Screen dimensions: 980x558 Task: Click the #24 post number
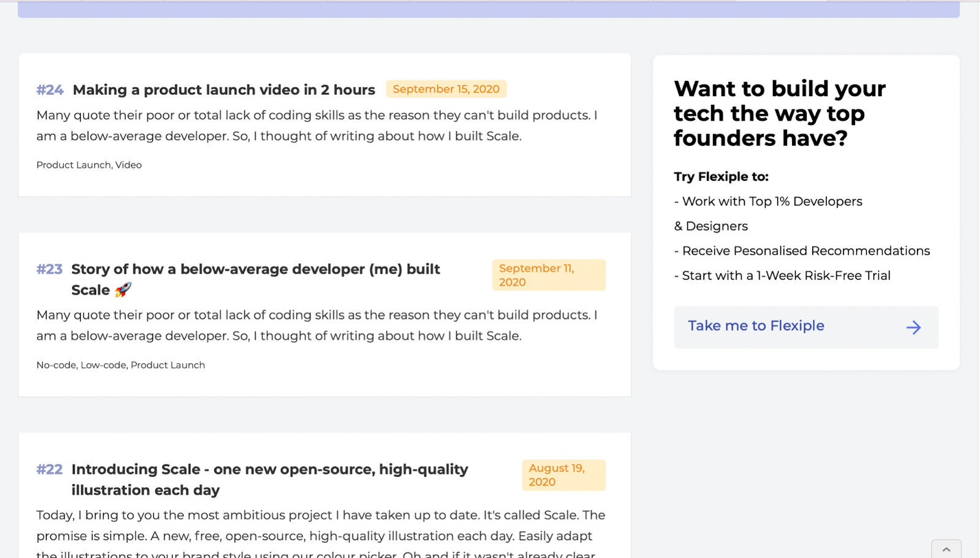pos(50,90)
